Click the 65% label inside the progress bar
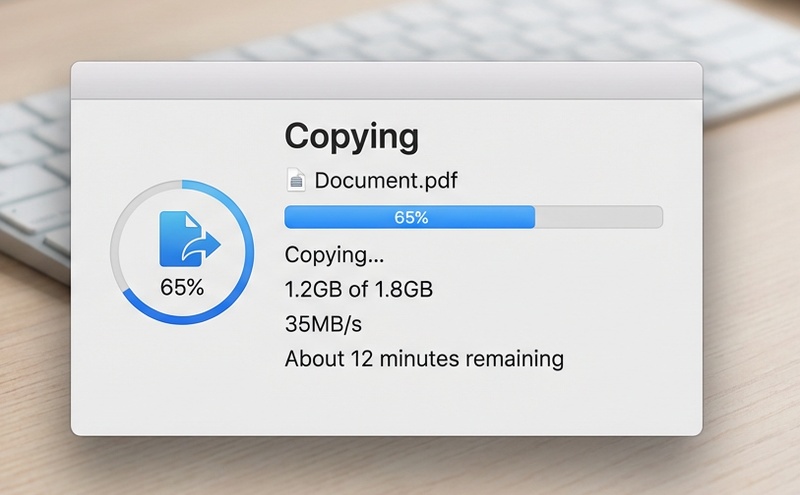800x495 pixels. click(411, 218)
